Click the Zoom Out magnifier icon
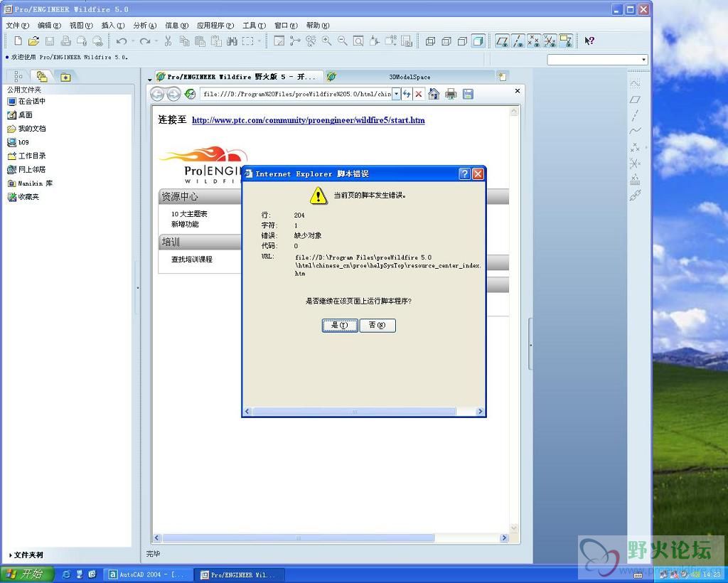The height and width of the screenshot is (583, 728). coord(343,41)
